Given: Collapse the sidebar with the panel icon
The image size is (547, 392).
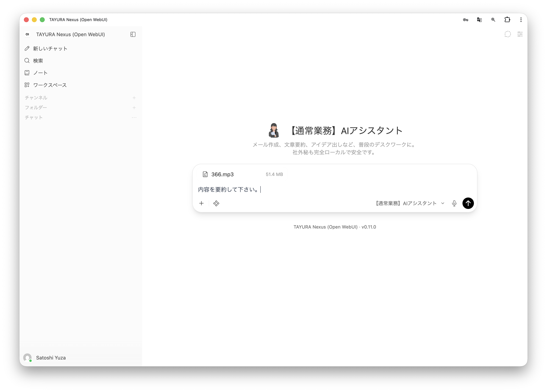Looking at the screenshot, I should click(x=133, y=34).
